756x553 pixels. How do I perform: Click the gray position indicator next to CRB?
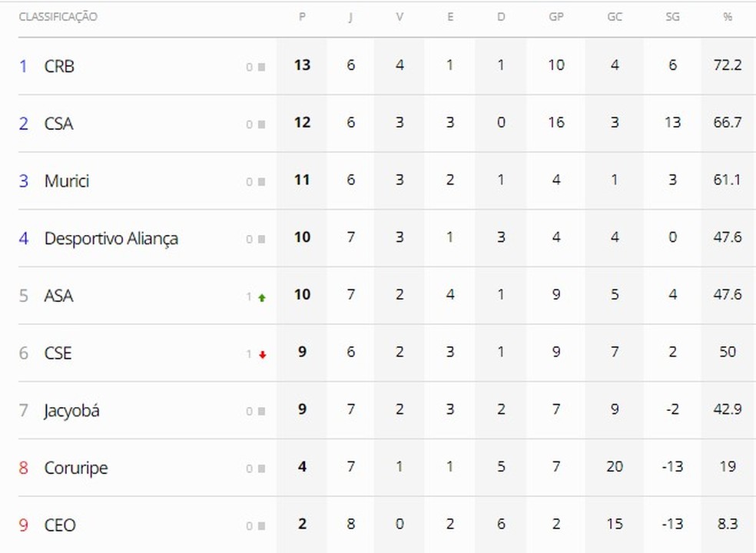coord(261,68)
